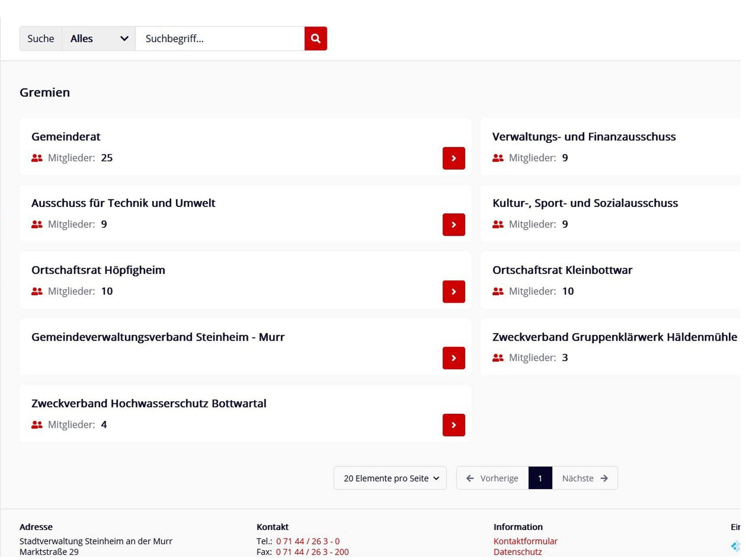Open Ortschaftsrat Höpfigheim red arrow button
This screenshot has height=560, width=746.
[454, 291]
